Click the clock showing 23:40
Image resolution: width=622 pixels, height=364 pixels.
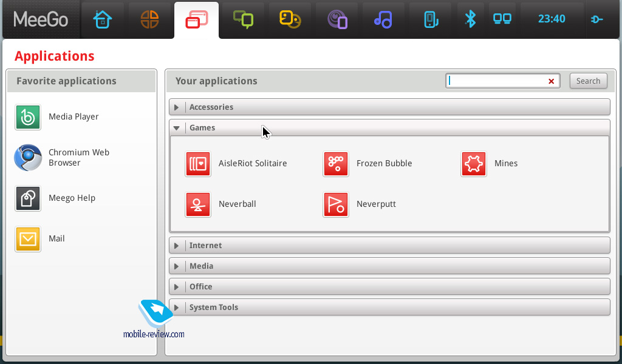552,19
